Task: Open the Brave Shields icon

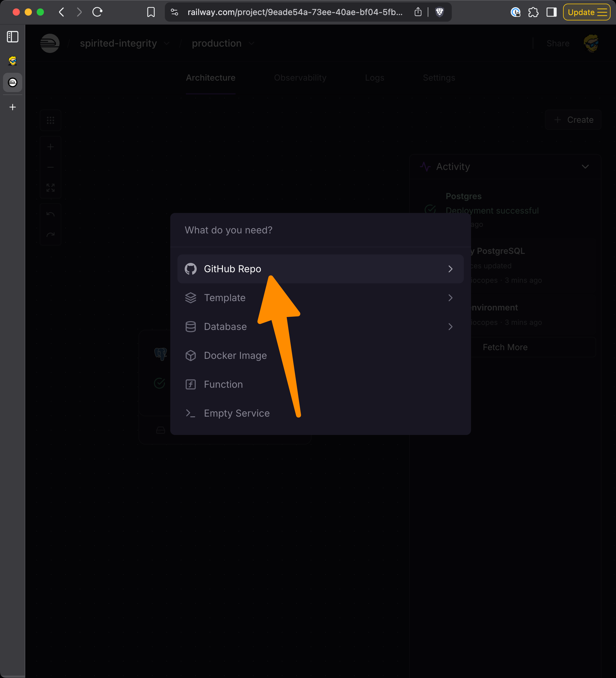Action: click(x=439, y=12)
